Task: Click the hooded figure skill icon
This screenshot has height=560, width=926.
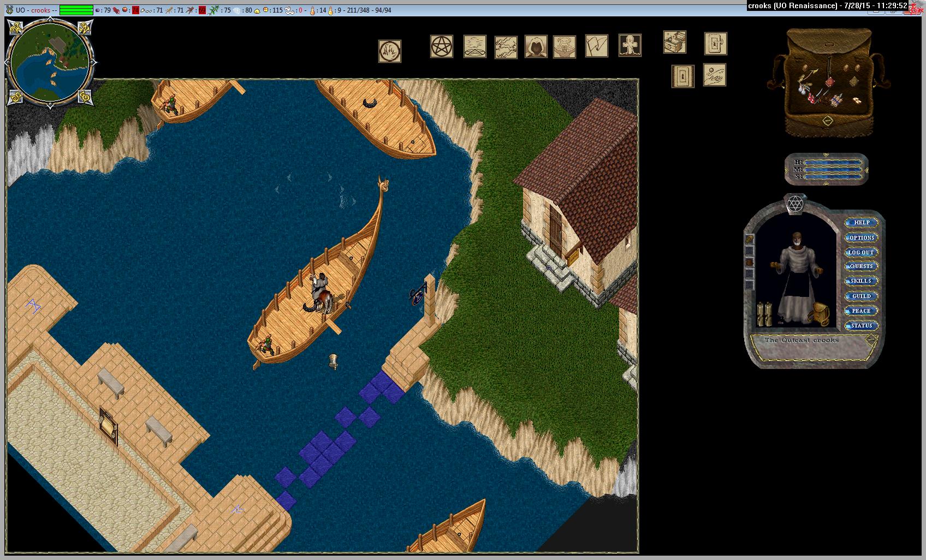Action: (x=536, y=46)
